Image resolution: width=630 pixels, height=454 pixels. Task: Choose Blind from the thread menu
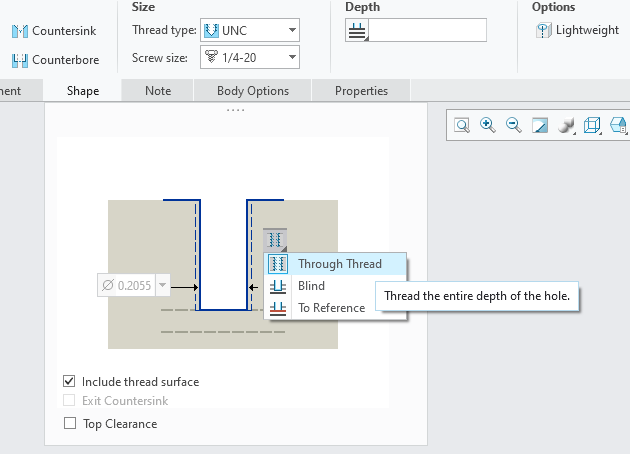click(311, 286)
